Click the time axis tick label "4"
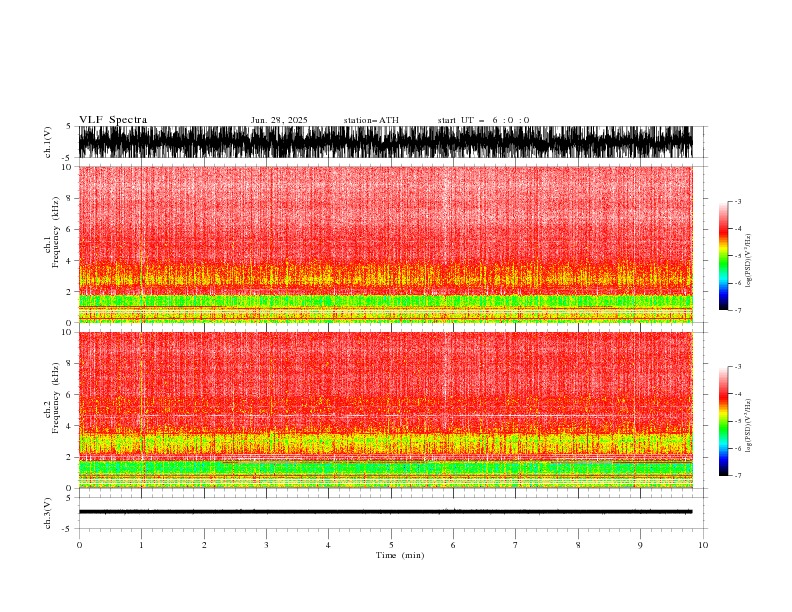 point(328,545)
